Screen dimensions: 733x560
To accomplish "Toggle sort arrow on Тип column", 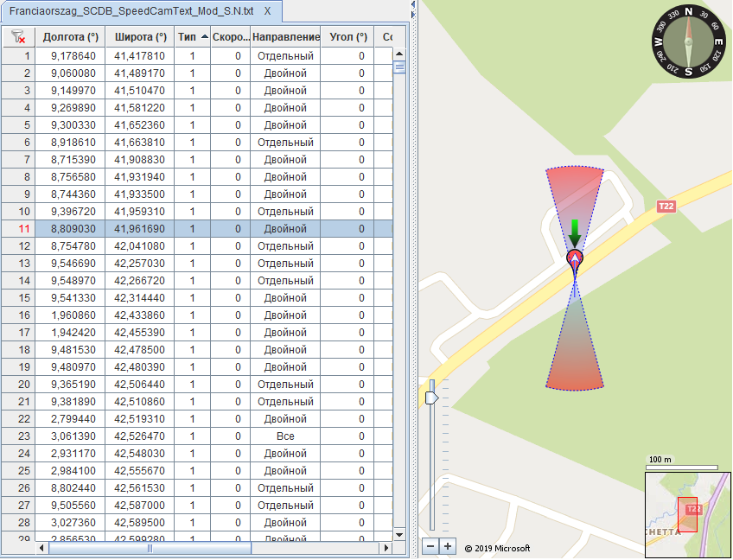I will coord(204,36).
